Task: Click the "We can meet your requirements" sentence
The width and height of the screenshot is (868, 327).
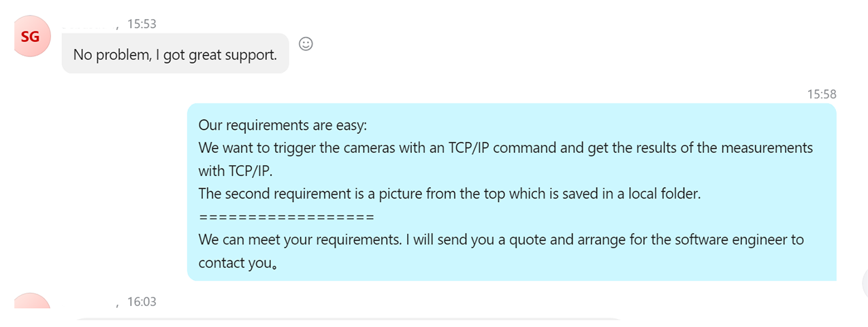Action: (x=500, y=239)
